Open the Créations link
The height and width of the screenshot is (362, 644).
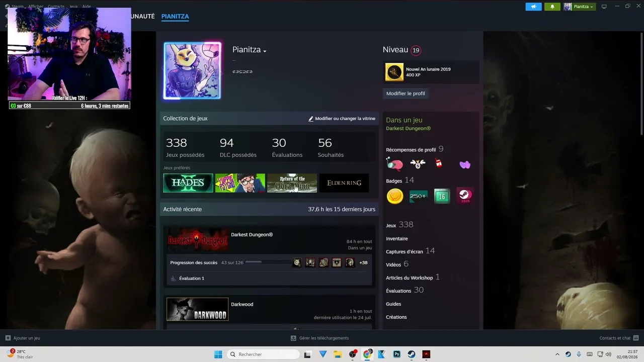[396, 317]
